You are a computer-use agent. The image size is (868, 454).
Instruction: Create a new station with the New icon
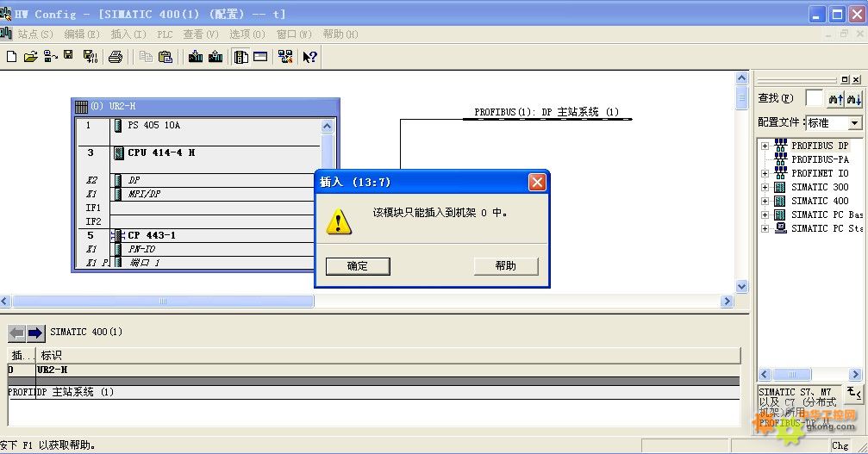[11, 56]
